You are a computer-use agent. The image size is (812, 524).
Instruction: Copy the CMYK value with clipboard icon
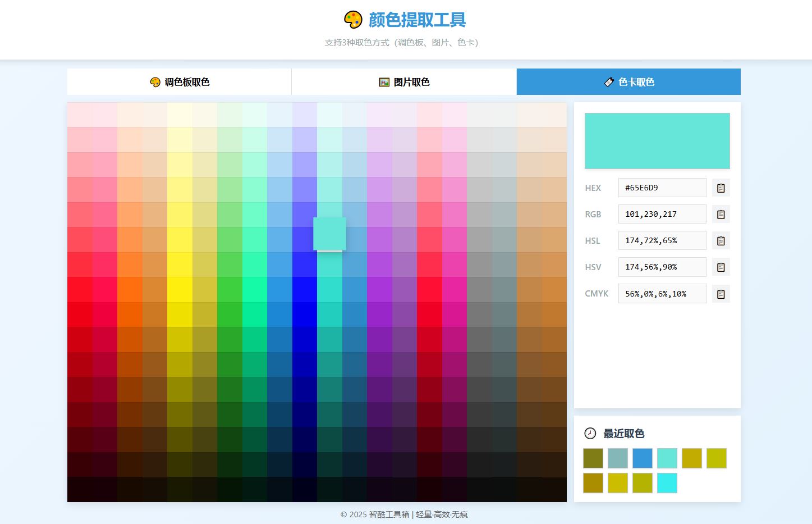pos(721,294)
